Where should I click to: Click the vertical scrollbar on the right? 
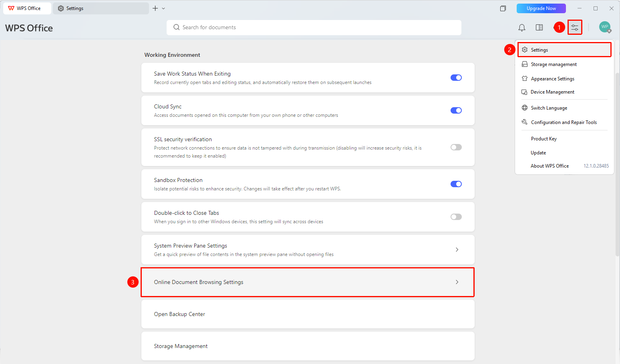618,164
